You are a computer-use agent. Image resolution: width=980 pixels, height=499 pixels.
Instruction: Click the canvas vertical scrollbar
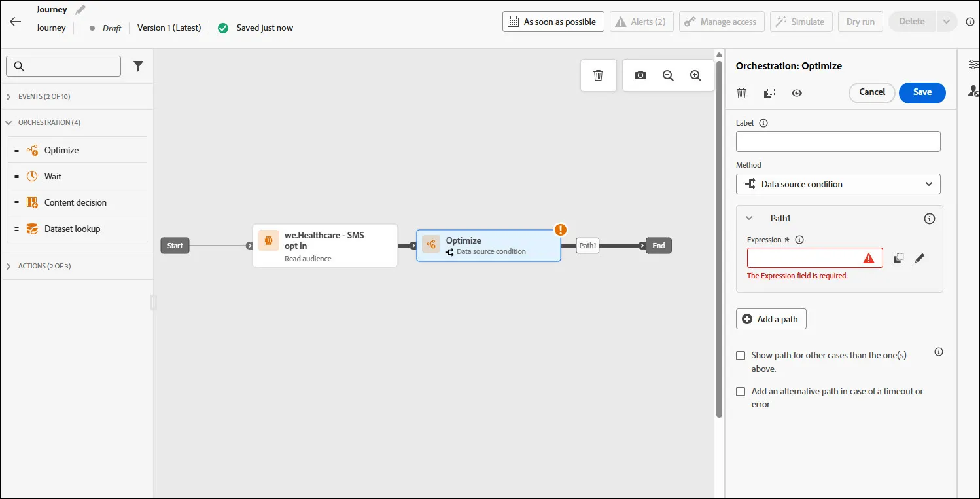pos(720,239)
